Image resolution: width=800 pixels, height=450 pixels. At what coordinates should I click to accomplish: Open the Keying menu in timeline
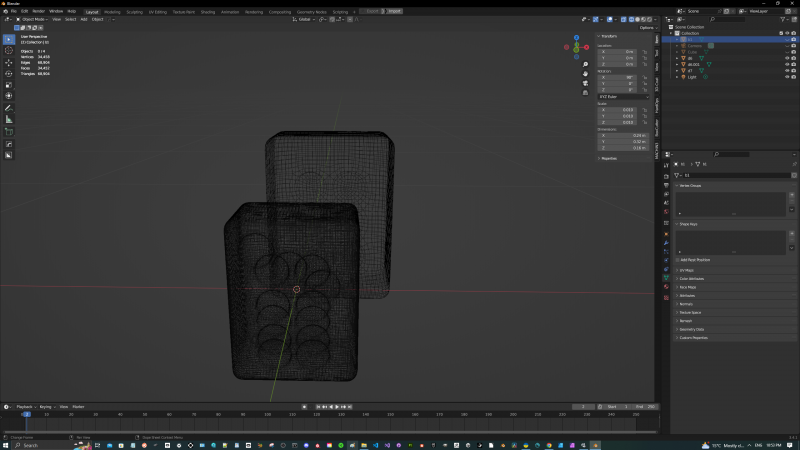(47, 407)
